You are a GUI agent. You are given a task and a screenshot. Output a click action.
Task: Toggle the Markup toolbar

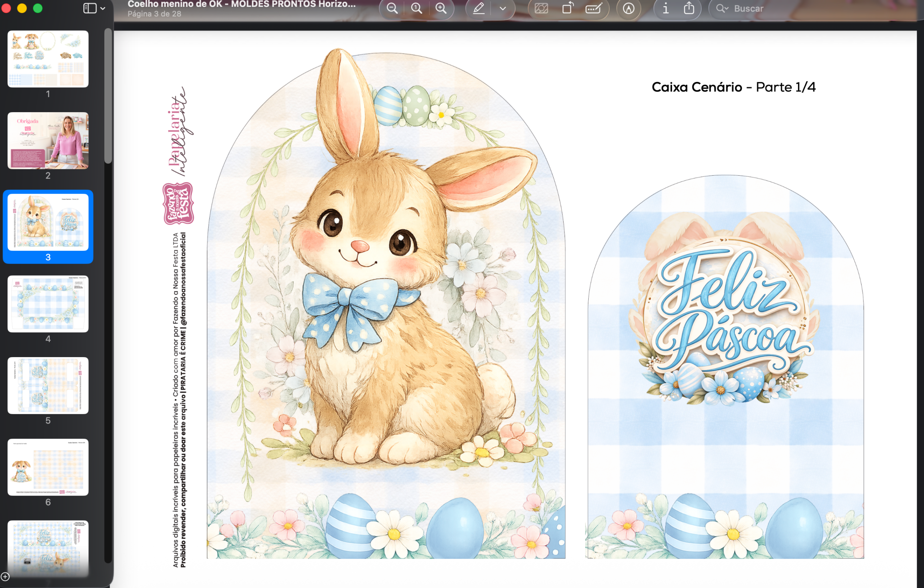point(628,8)
